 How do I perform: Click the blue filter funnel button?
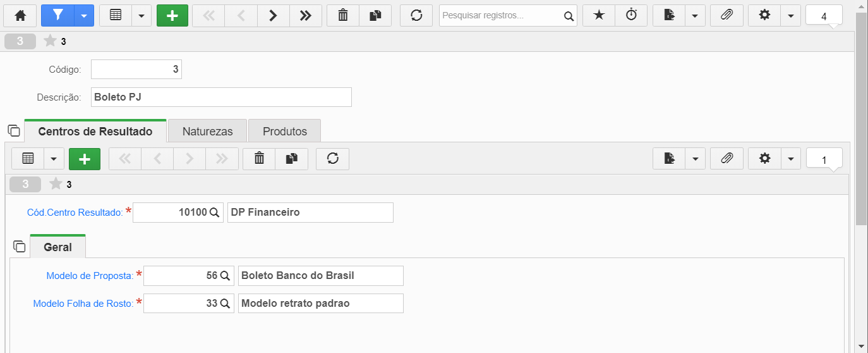point(57,16)
